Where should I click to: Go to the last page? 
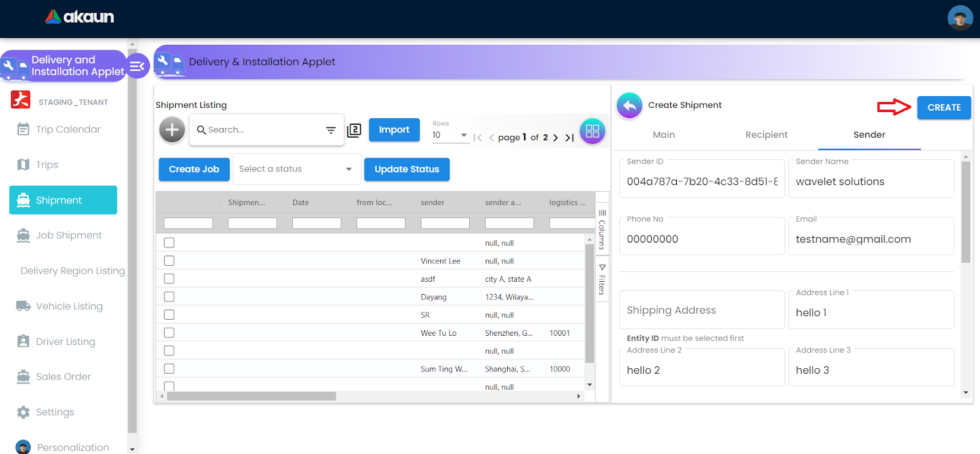(x=570, y=138)
